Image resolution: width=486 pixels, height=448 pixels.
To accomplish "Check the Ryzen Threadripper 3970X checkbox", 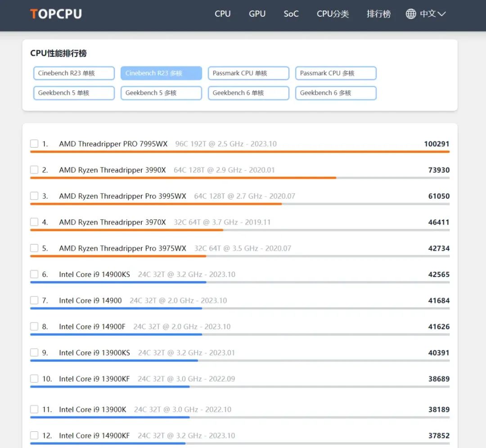I will pos(34,222).
